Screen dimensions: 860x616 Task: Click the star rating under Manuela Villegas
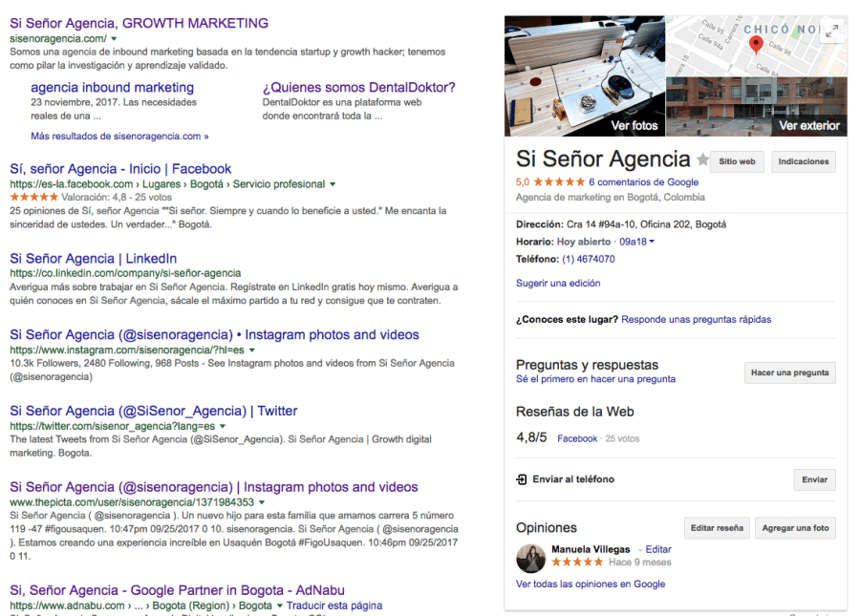(x=576, y=563)
